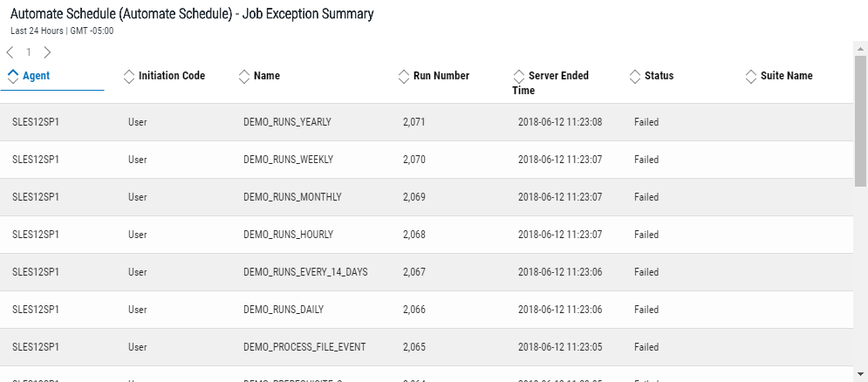
Task: Sort the table by the Run Number icon
Action: coord(403,76)
